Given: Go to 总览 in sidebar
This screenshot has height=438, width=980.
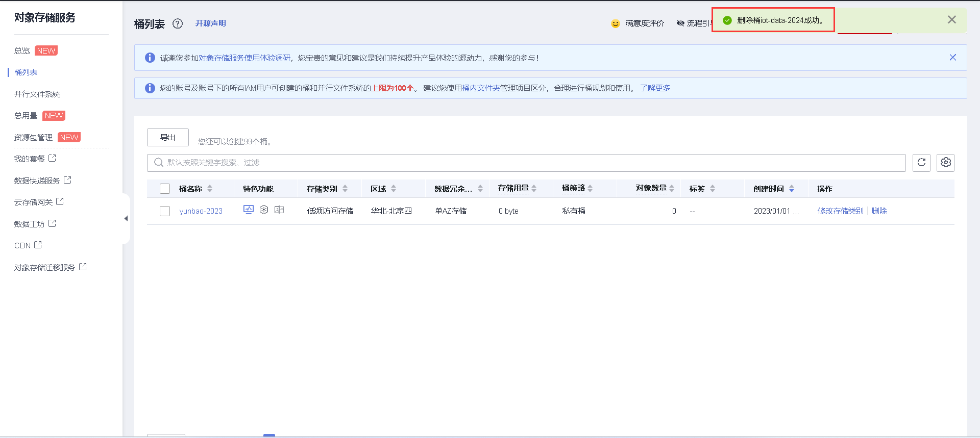Looking at the screenshot, I should pyautogui.click(x=22, y=51).
